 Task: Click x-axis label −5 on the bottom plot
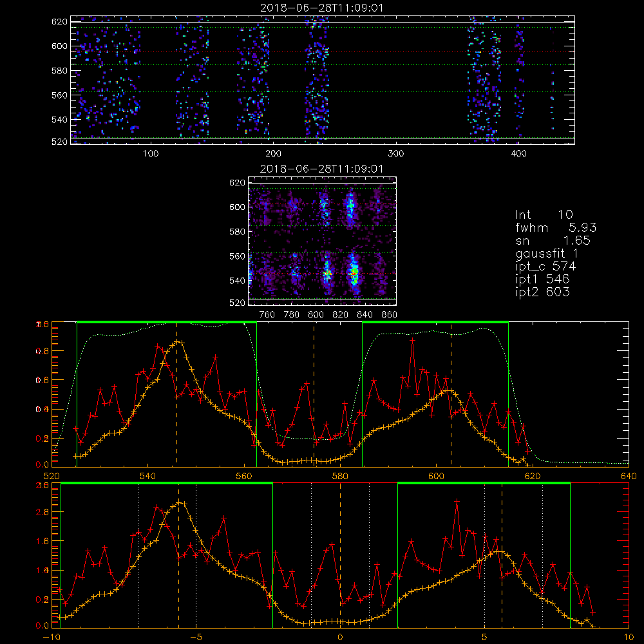tap(196, 637)
